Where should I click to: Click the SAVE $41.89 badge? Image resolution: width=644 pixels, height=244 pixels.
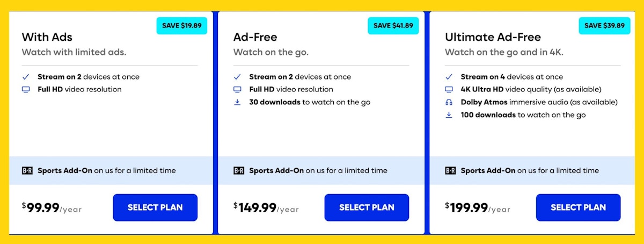tap(393, 25)
